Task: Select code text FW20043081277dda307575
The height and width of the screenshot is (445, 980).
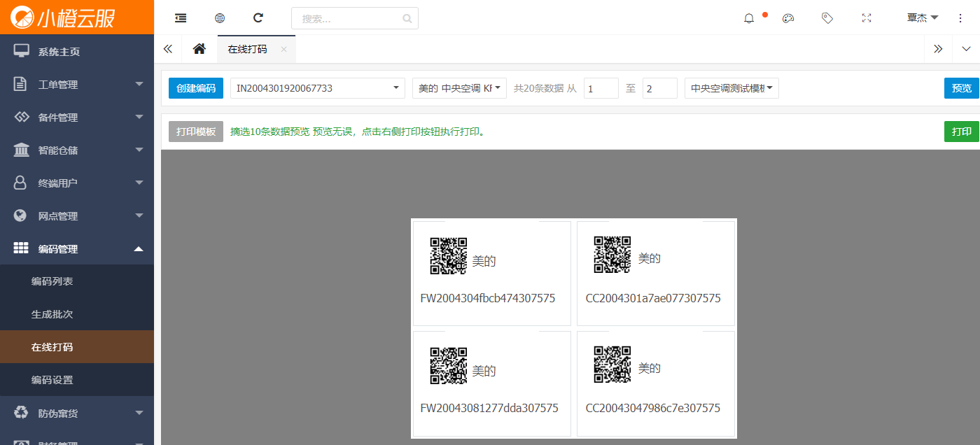Action: [489, 408]
